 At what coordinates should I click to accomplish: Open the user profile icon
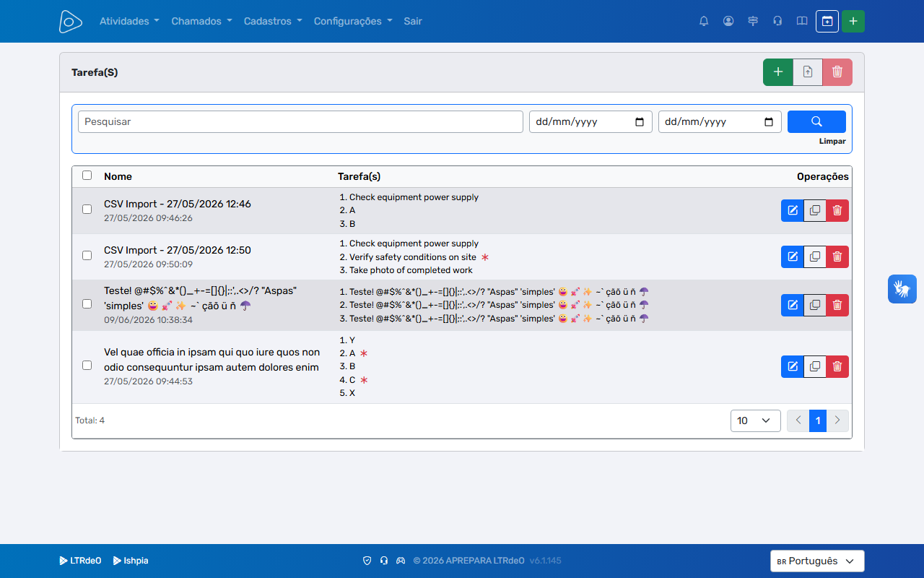point(728,21)
